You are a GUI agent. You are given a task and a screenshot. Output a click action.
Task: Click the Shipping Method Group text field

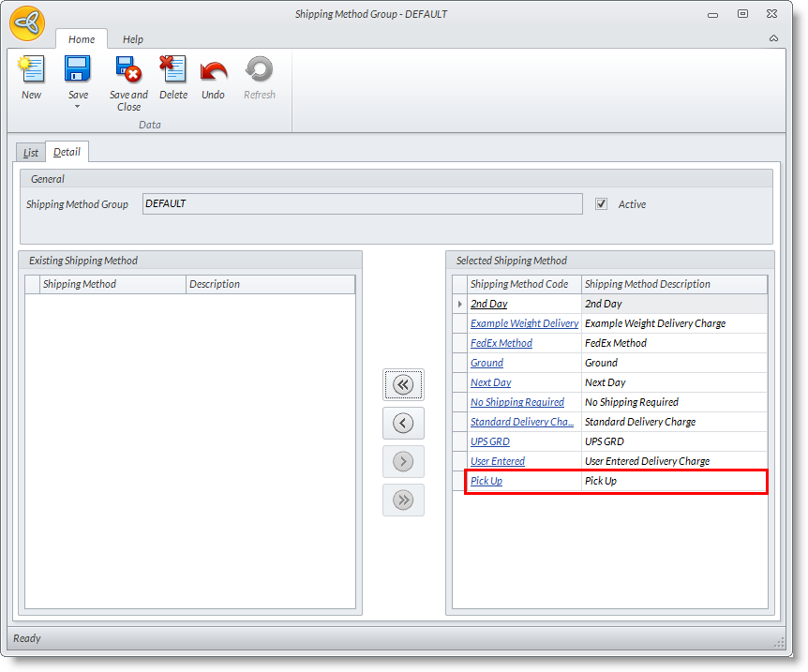[x=362, y=204]
